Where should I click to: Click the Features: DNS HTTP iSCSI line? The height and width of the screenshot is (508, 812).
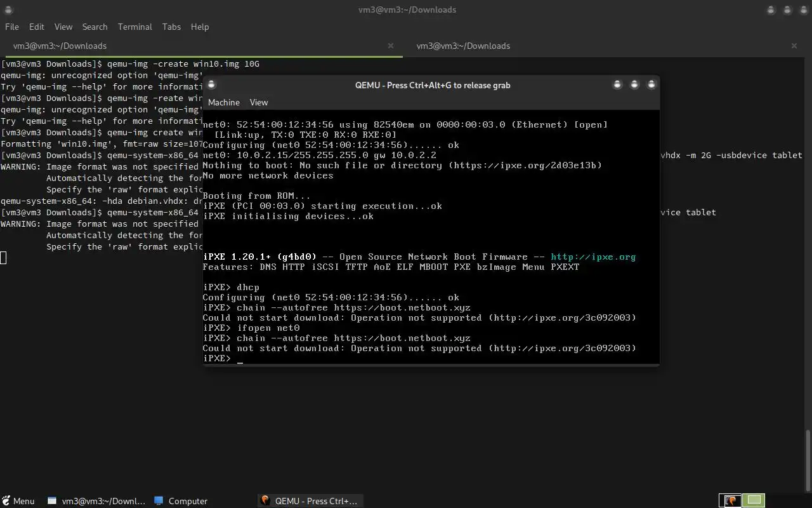click(x=391, y=267)
